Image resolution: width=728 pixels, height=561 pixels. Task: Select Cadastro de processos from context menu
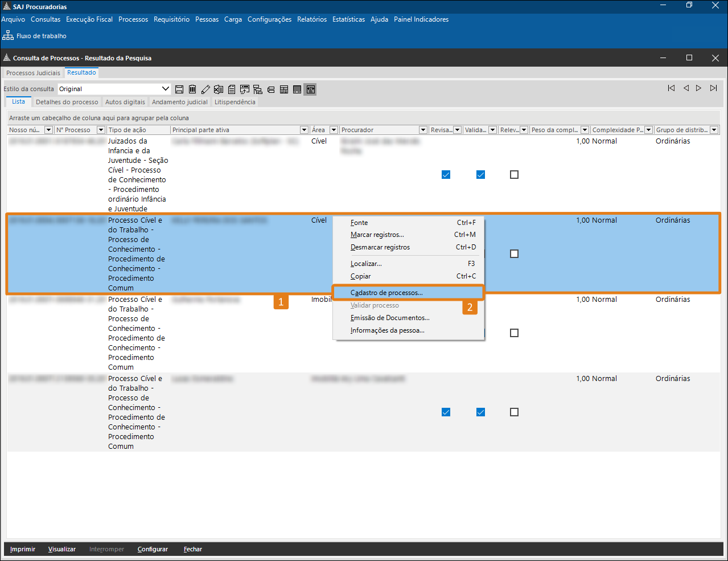tap(386, 293)
